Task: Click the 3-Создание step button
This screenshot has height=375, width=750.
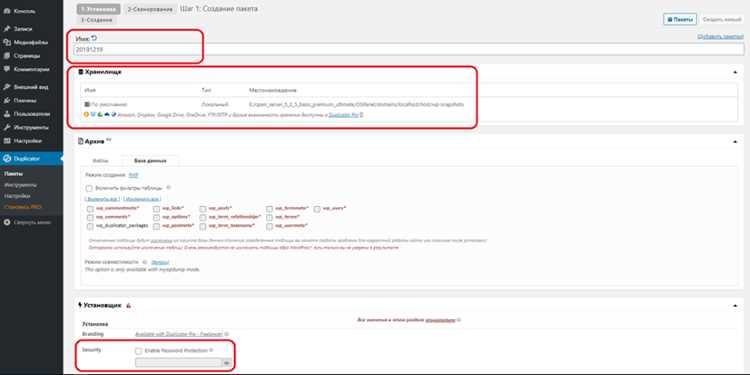Action: (x=96, y=20)
